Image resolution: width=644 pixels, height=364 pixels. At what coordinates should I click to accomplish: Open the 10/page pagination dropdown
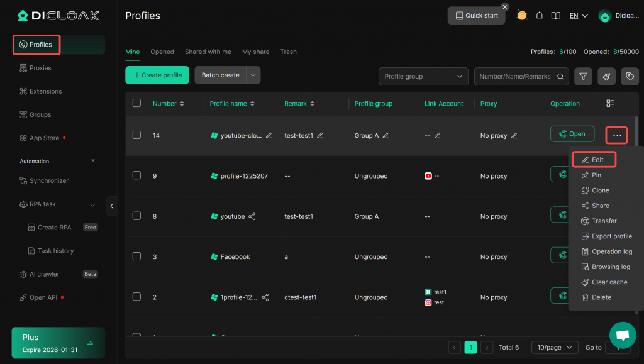554,347
